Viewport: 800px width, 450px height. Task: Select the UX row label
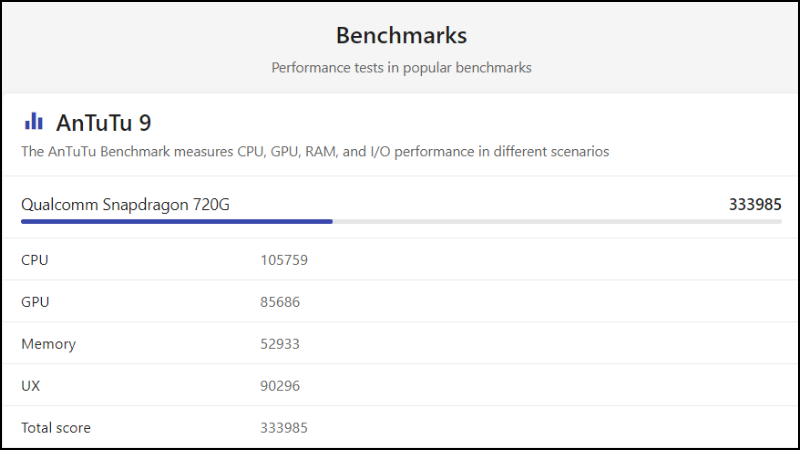pyautogui.click(x=31, y=386)
